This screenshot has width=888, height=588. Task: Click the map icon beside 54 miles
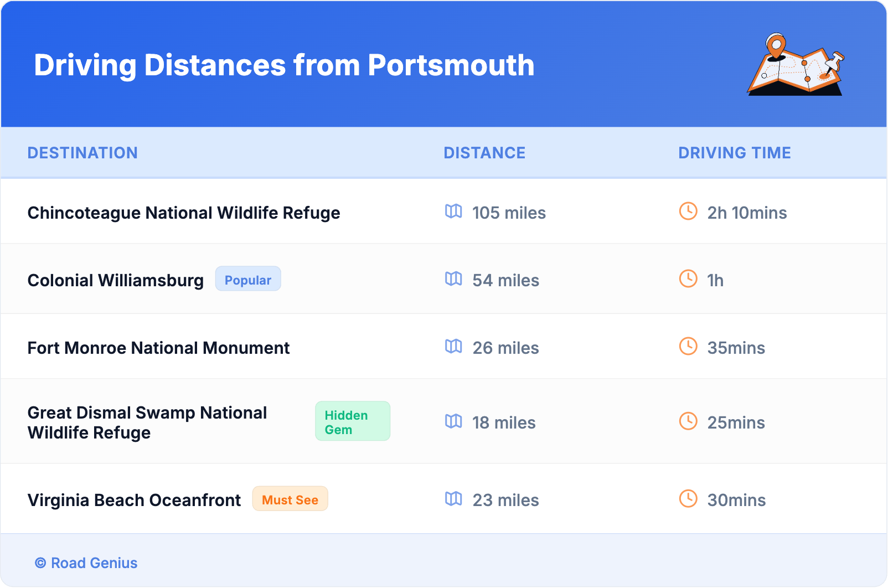[x=453, y=279]
